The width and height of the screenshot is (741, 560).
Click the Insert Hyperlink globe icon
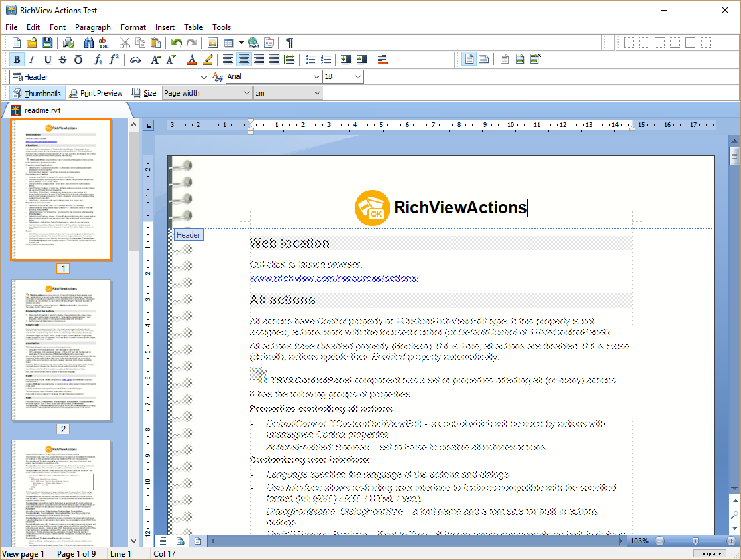click(x=253, y=41)
